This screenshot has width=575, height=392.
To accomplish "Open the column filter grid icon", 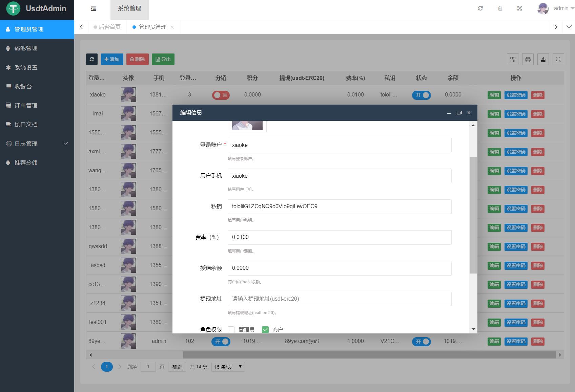I will (x=513, y=60).
